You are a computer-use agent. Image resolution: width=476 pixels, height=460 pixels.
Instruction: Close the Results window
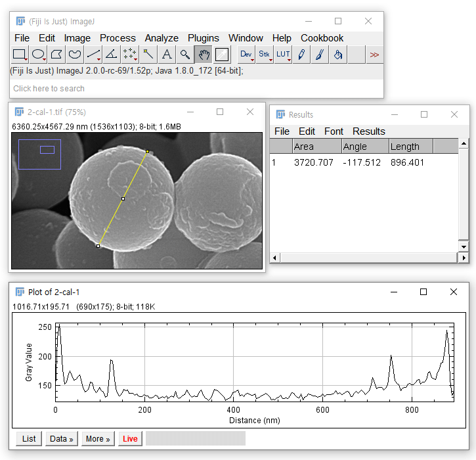[454, 114]
